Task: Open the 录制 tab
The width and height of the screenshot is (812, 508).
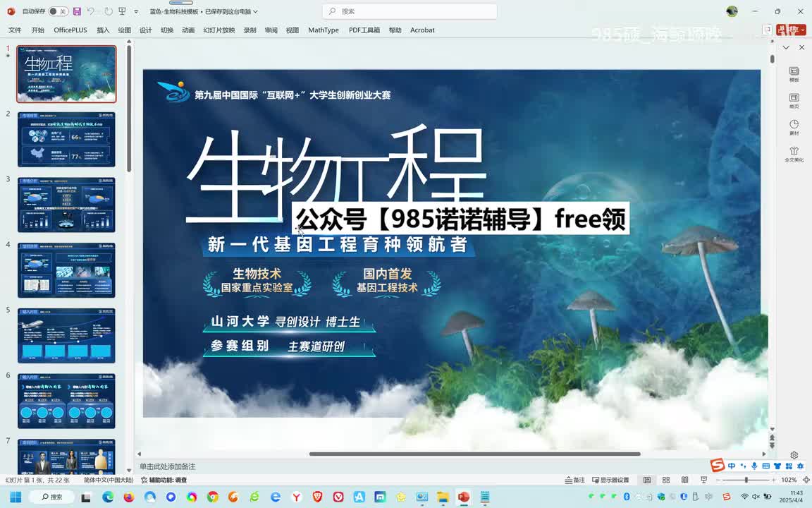Action: (x=250, y=30)
